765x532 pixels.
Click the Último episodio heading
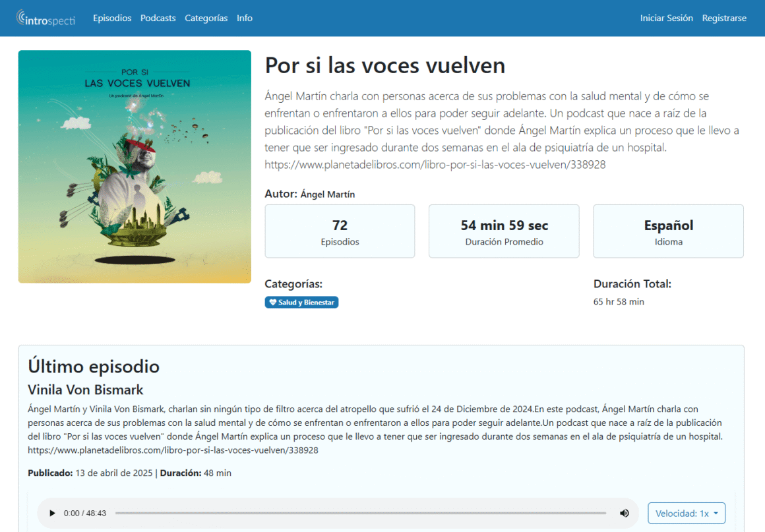point(94,367)
